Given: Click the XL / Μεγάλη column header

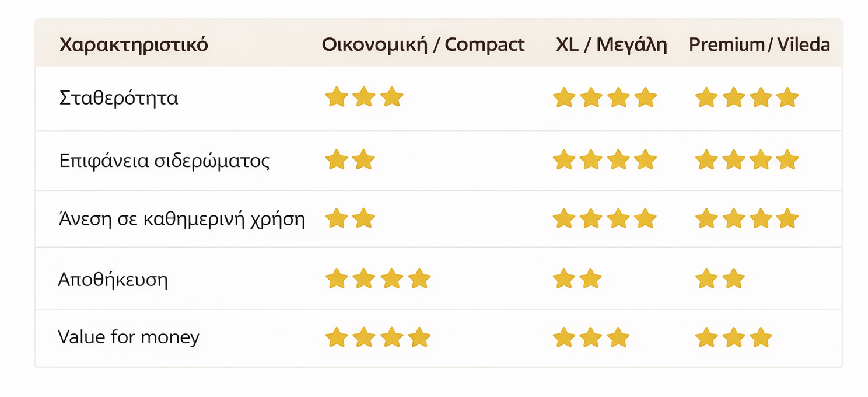Looking at the screenshot, I should tap(611, 45).
